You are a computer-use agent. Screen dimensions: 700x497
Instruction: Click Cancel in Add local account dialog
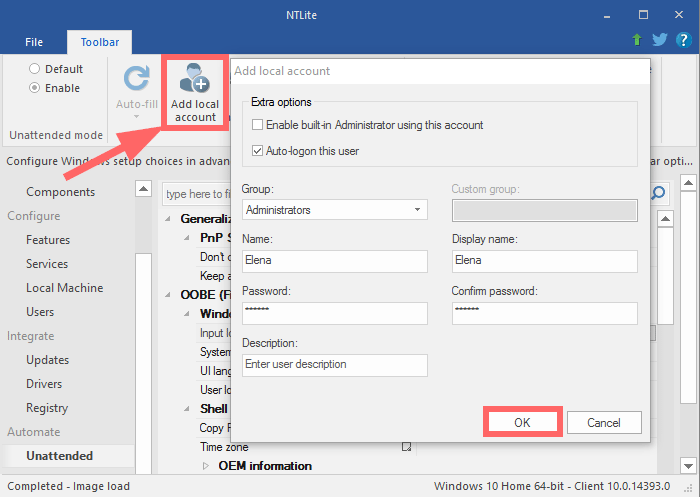[604, 422]
